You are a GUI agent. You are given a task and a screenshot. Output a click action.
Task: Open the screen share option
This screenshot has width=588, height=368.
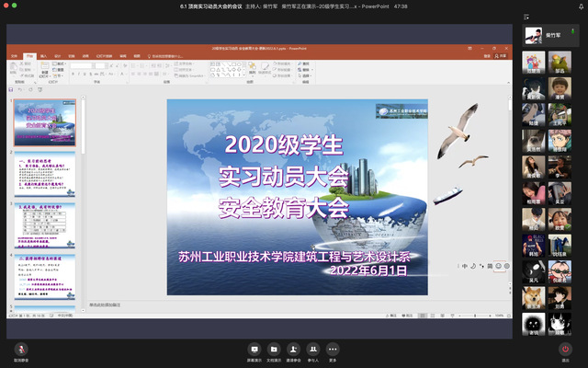pyautogui.click(x=254, y=350)
